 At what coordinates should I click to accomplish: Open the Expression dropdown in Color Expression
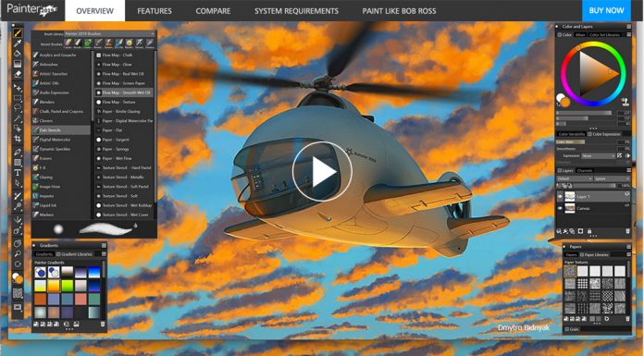(598, 156)
